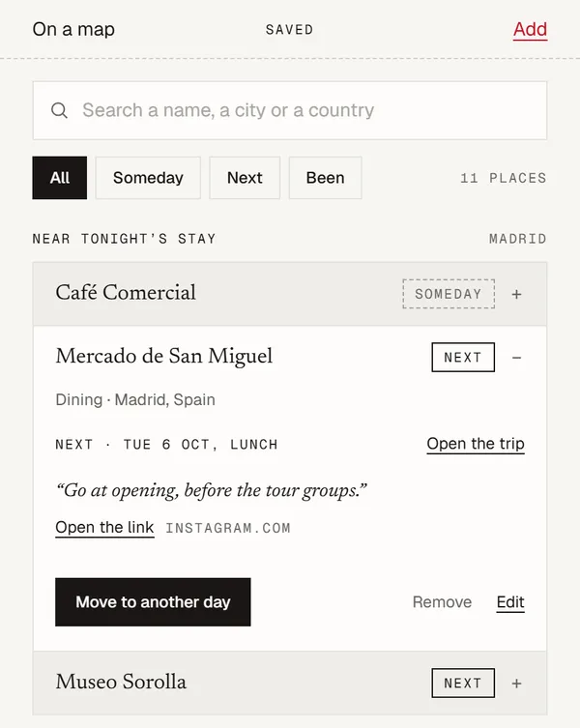Screen dimensions: 580x728
Task: Show places marked Been
Action: click(325, 178)
